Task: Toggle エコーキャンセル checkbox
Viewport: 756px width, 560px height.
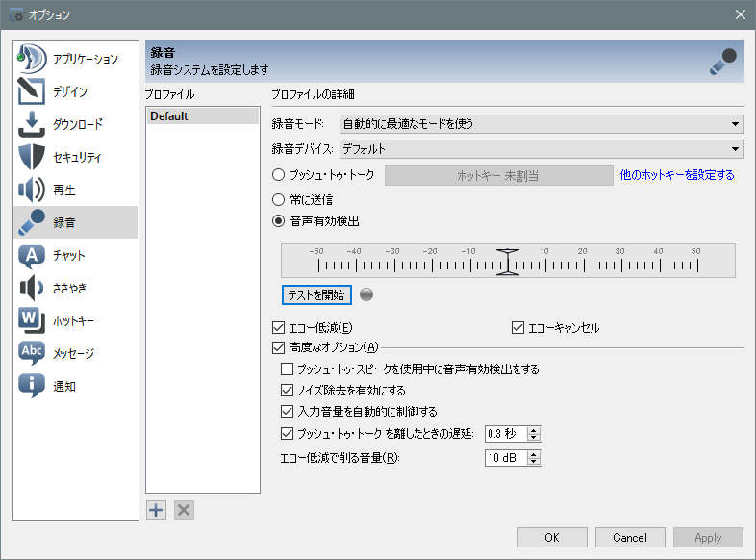Action: [x=517, y=328]
